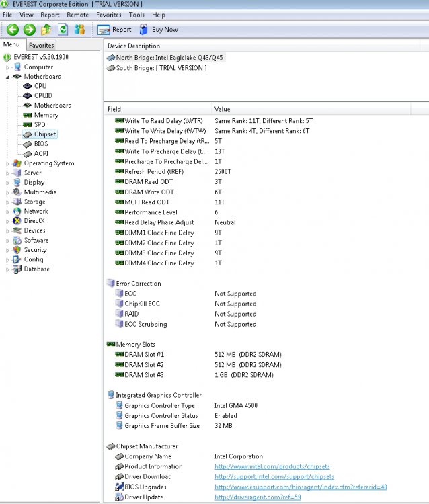The height and width of the screenshot is (504, 429).
Task: Open the Tools menu
Action: click(136, 15)
